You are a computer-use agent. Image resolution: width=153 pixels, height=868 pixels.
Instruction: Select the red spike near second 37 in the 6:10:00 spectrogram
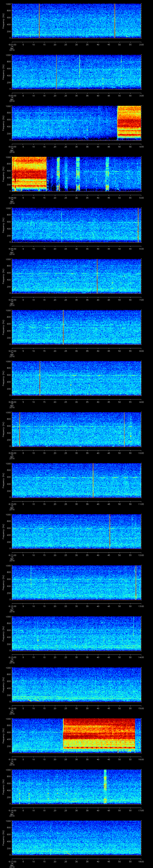(93, 481)
